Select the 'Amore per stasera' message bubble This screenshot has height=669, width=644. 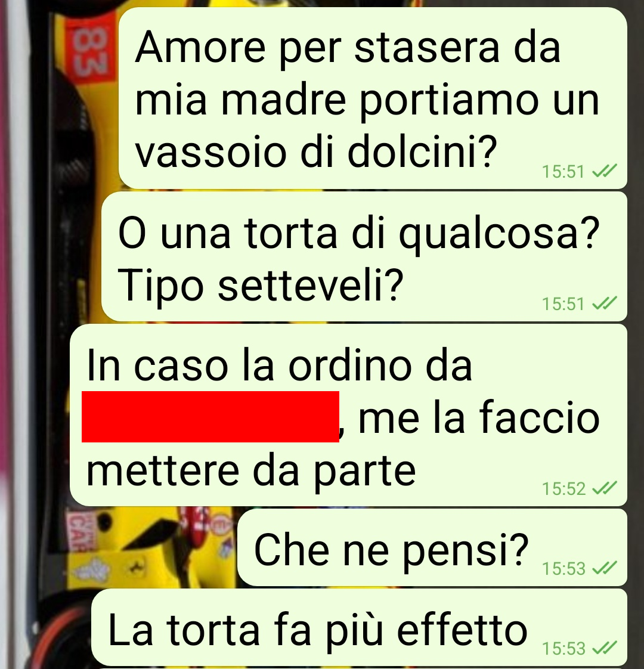point(373,98)
